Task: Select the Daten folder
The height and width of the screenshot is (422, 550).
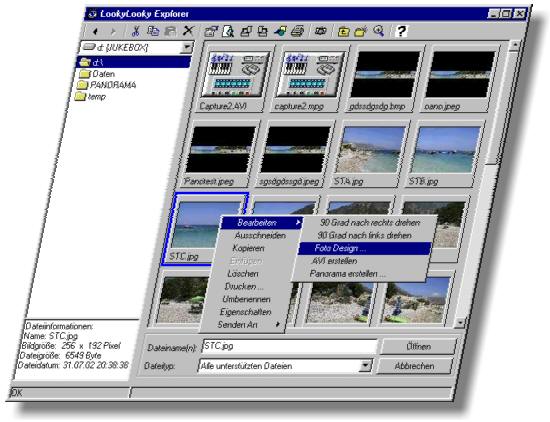Action: pyautogui.click(x=97, y=74)
